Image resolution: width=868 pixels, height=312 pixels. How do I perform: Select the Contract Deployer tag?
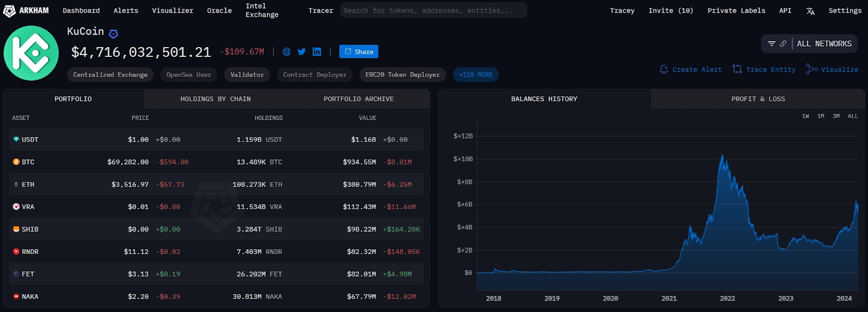click(x=315, y=75)
